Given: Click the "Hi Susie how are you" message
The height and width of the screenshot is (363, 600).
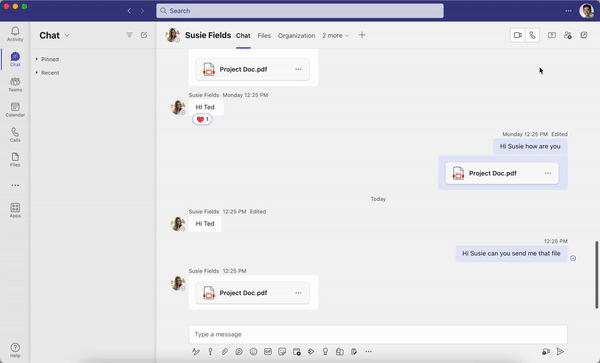Looking at the screenshot, I should pyautogui.click(x=530, y=146).
